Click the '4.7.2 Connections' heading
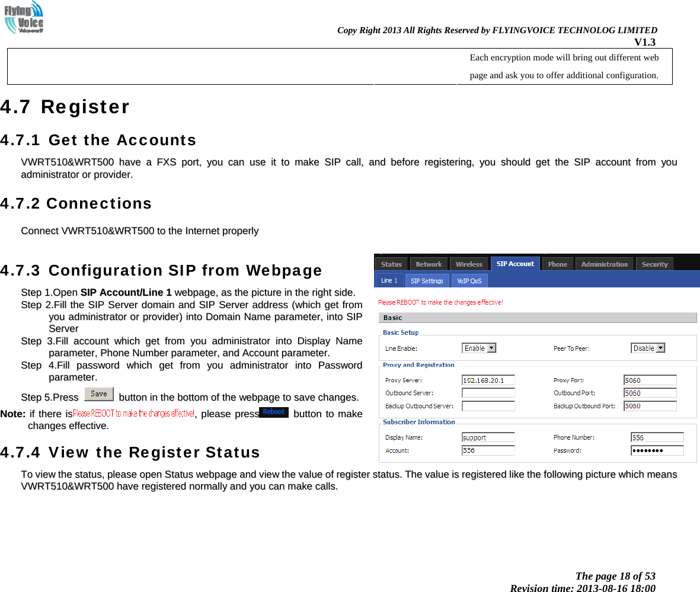Viewport: 700px width, 592px height. tap(76, 204)
